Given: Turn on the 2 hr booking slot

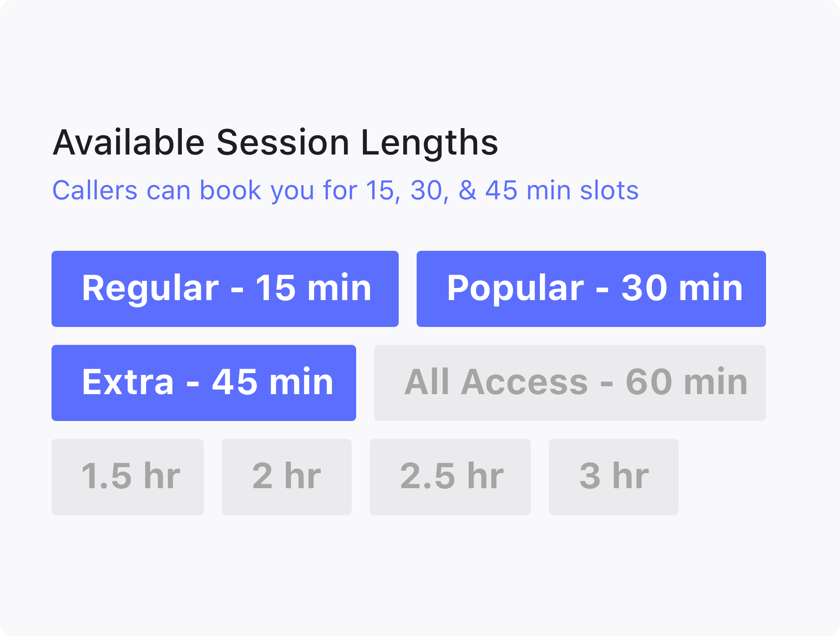Looking at the screenshot, I should pyautogui.click(x=287, y=476).
